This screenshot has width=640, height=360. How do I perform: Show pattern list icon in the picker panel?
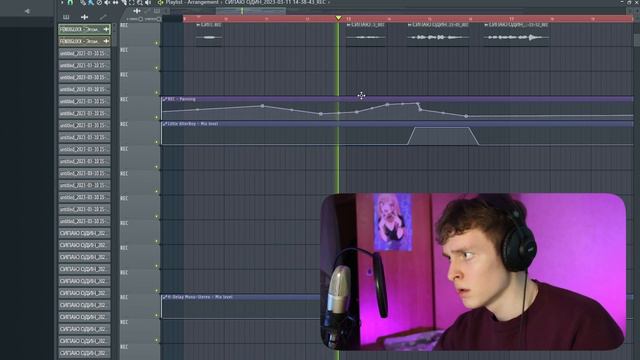66,17
